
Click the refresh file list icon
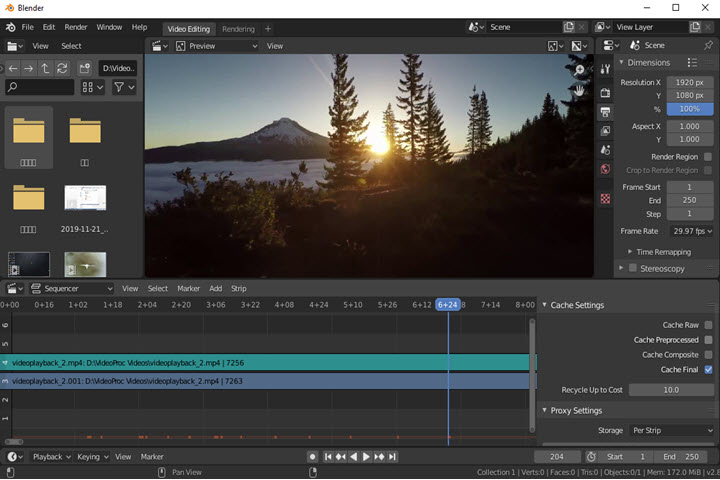pyautogui.click(x=62, y=68)
